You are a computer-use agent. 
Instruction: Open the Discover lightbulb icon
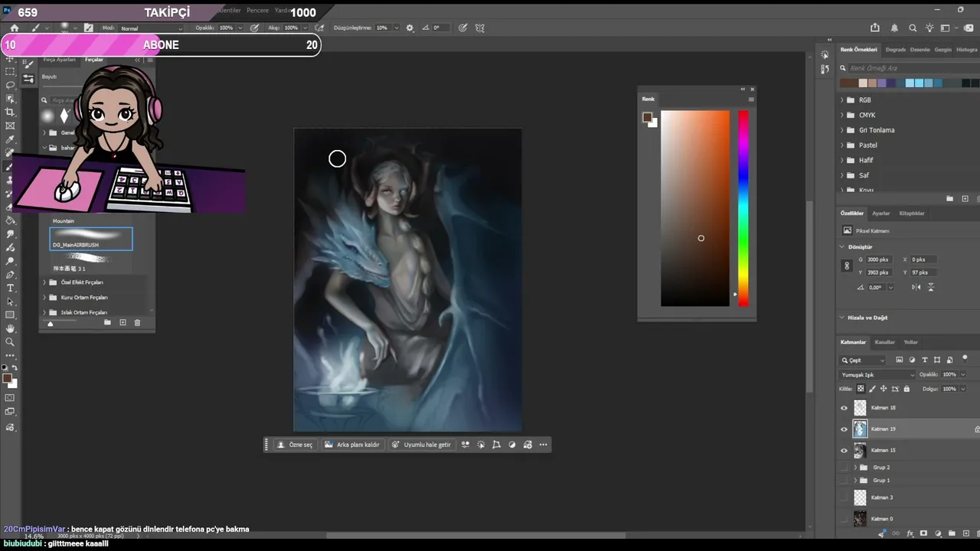[929, 28]
